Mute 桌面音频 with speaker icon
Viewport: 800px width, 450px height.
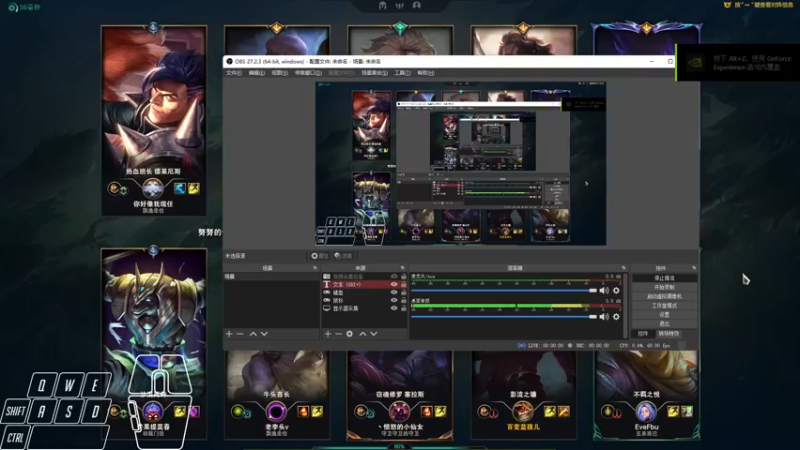[x=604, y=317]
